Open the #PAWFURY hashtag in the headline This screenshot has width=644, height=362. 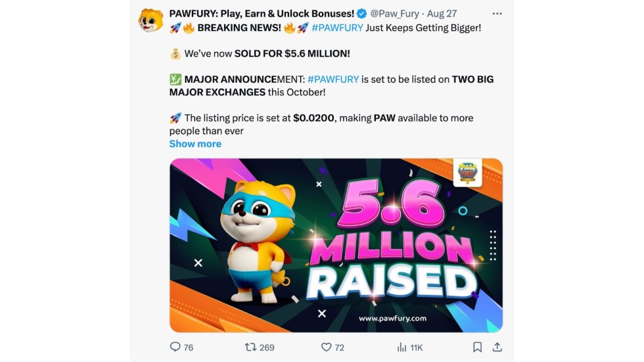coord(336,28)
